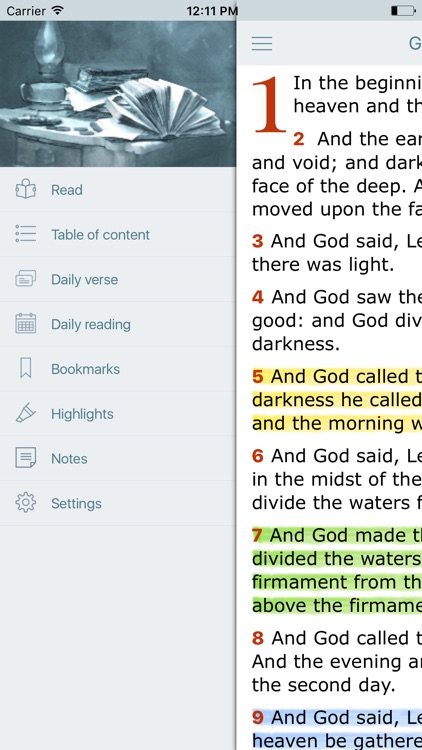Tap the Daily verse card icon
The image size is (422, 750).
pyautogui.click(x=25, y=279)
